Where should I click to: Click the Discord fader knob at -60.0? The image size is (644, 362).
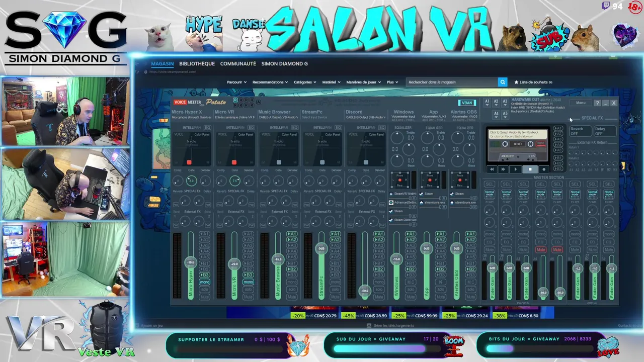[365, 290]
